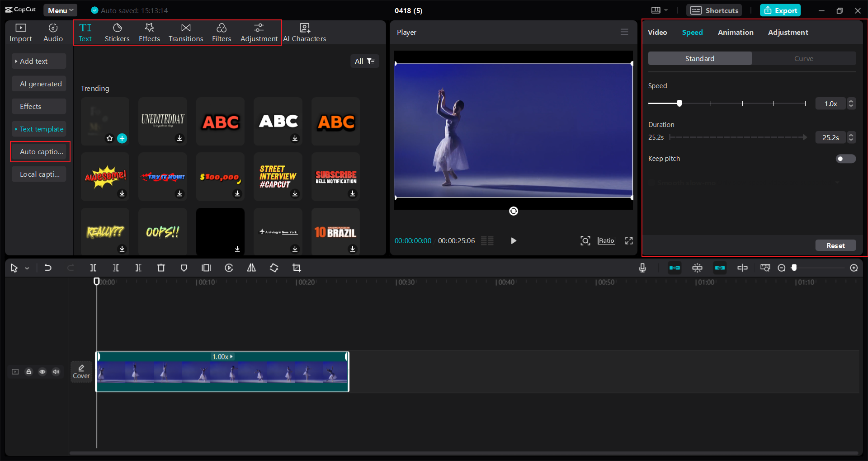Click the scan/focus preview icon beside Ratio
The width and height of the screenshot is (868, 461).
(x=585, y=241)
